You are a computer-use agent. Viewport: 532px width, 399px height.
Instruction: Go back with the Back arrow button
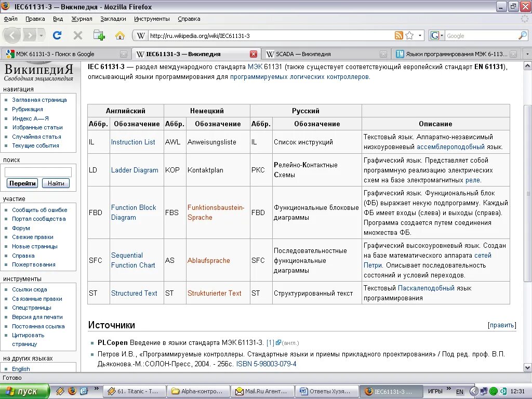(12, 35)
